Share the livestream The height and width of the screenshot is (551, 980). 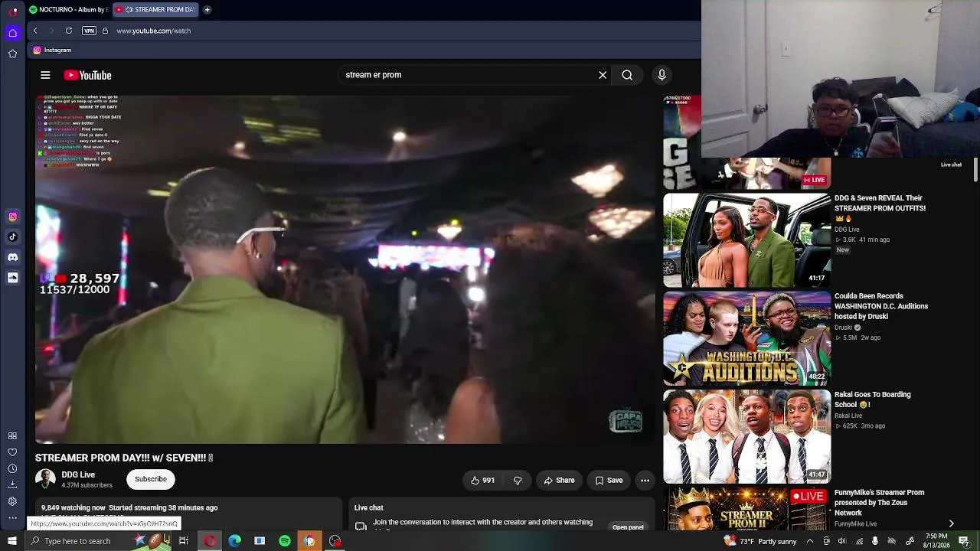click(x=559, y=481)
